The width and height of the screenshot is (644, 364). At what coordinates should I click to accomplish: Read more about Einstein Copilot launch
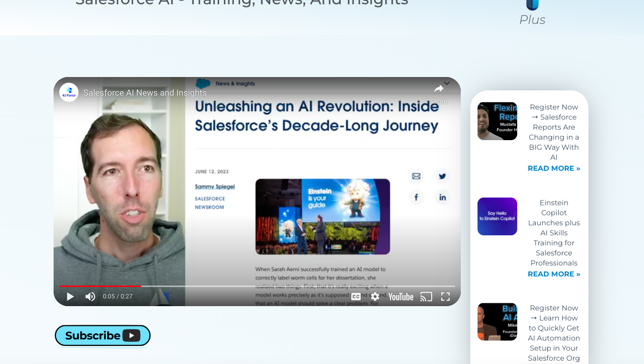click(554, 274)
